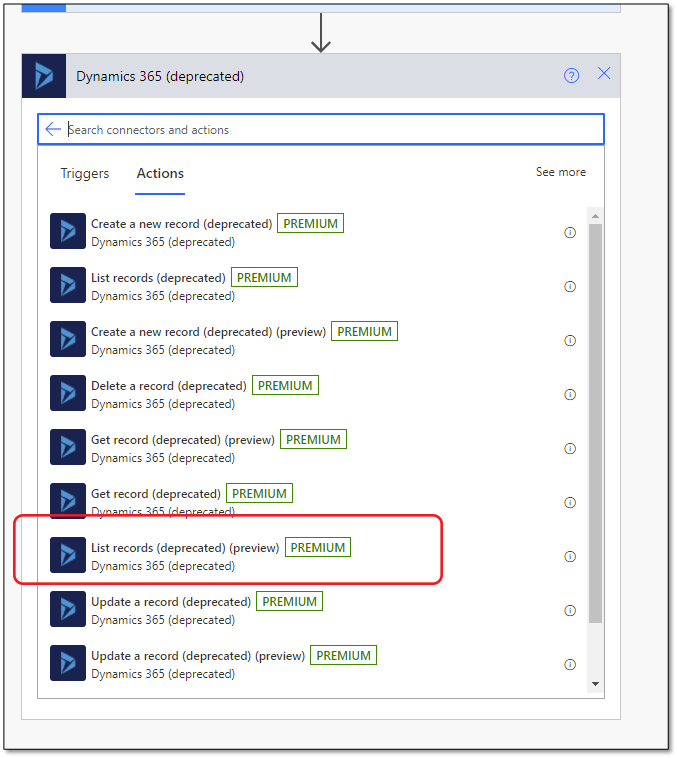Viewport: 677px width, 758px height.
Task: Choose Update a record (deprecated) (preview) text
Action: click(198, 656)
